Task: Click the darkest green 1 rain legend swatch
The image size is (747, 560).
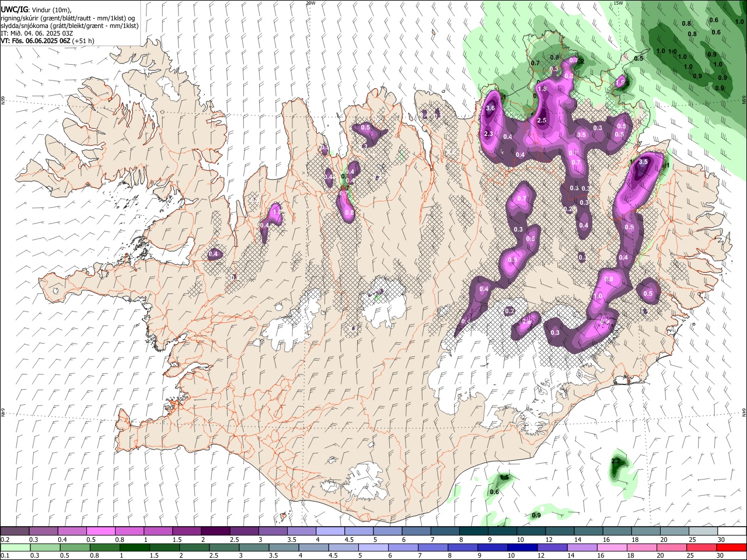Action: [x=134, y=547]
